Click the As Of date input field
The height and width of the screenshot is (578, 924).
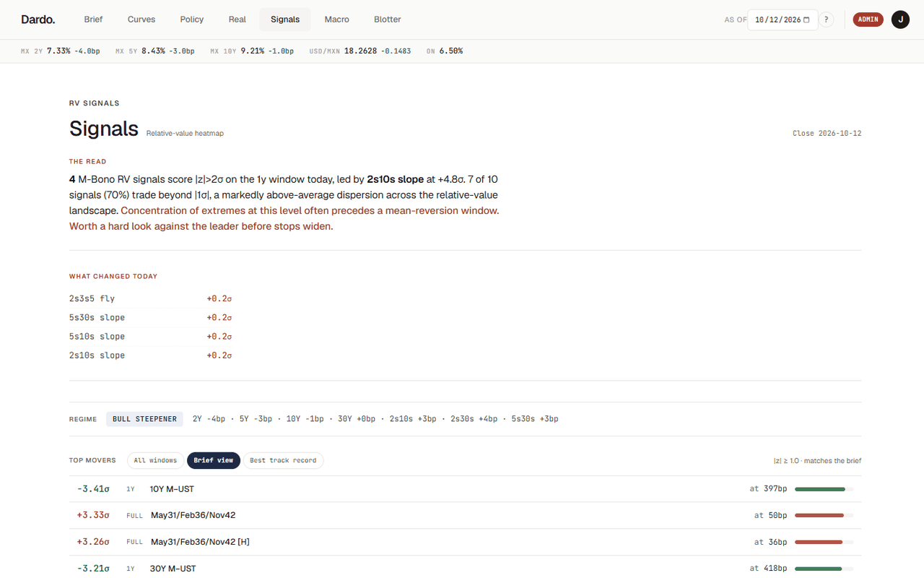pos(783,20)
